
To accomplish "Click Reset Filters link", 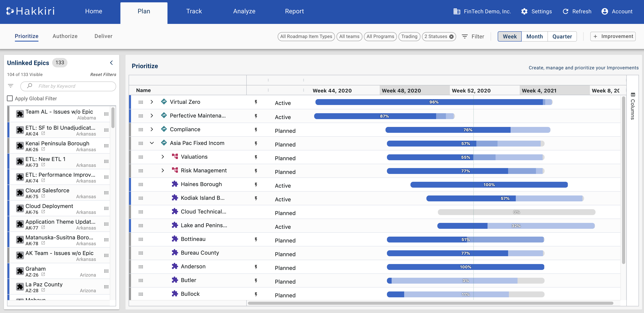I will [x=103, y=74].
